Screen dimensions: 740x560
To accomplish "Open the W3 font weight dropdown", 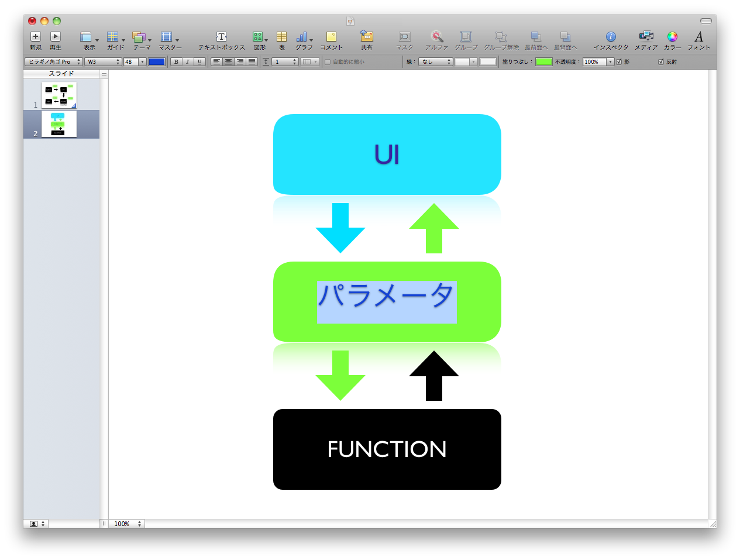I will pyautogui.click(x=103, y=61).
